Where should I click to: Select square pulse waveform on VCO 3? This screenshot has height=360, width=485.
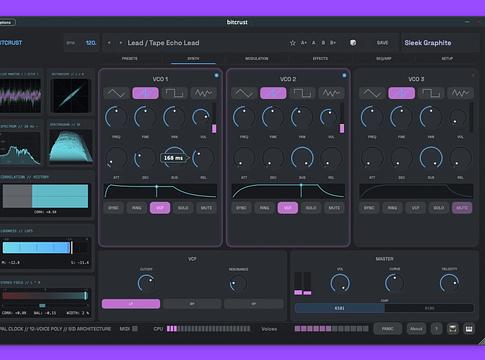[431, 93]
